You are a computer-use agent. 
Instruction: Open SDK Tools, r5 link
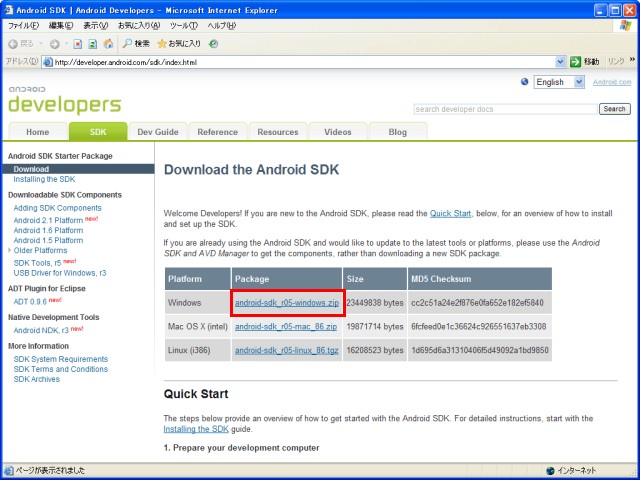click(x=37, y=263)
